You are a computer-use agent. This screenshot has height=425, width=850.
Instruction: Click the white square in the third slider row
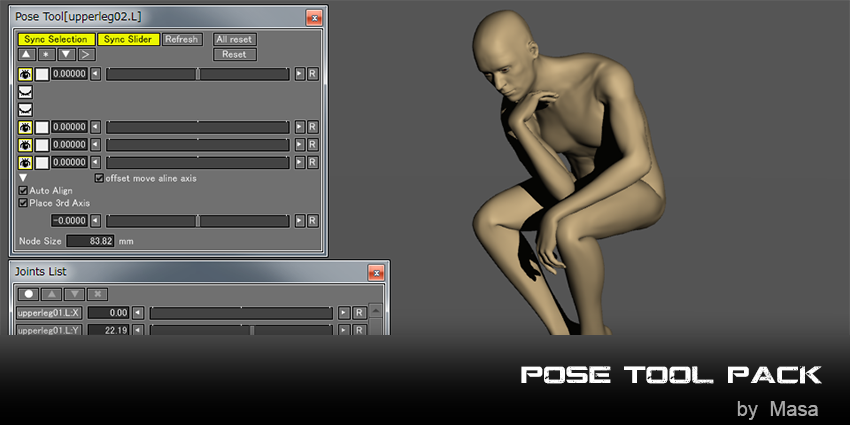tap(42, 145)
